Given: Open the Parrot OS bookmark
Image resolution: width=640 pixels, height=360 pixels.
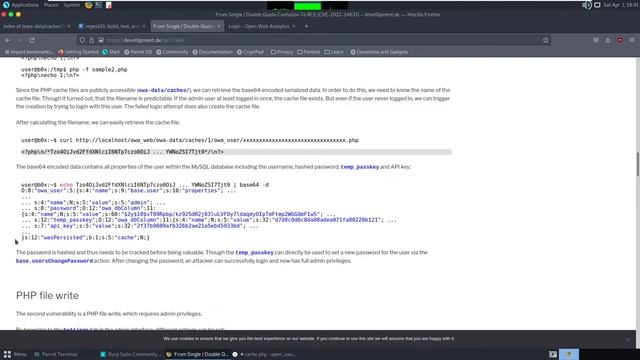Looking at the screenshot, I should [138, 52].
